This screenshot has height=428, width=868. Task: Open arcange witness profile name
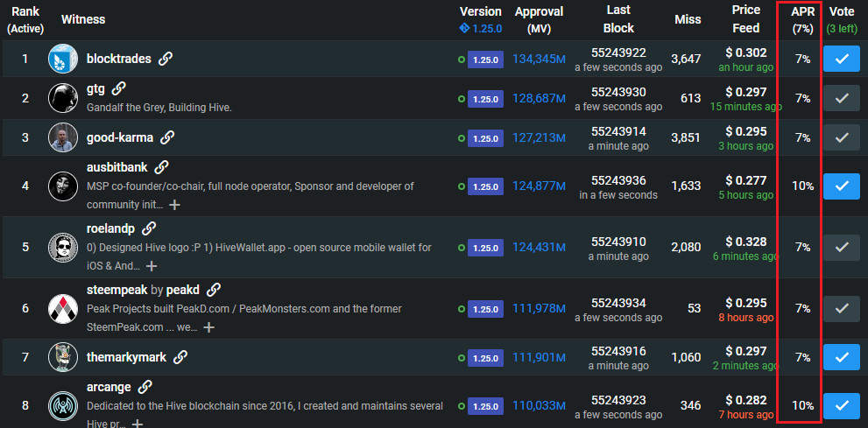tap(109, 387)
